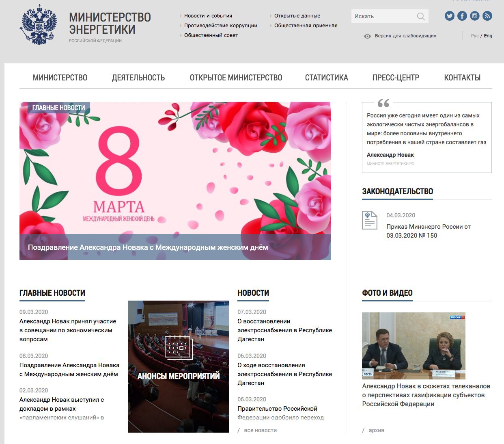
Task: Open news about совещании по экономическим вопросам
Action: tap(68, 330)
